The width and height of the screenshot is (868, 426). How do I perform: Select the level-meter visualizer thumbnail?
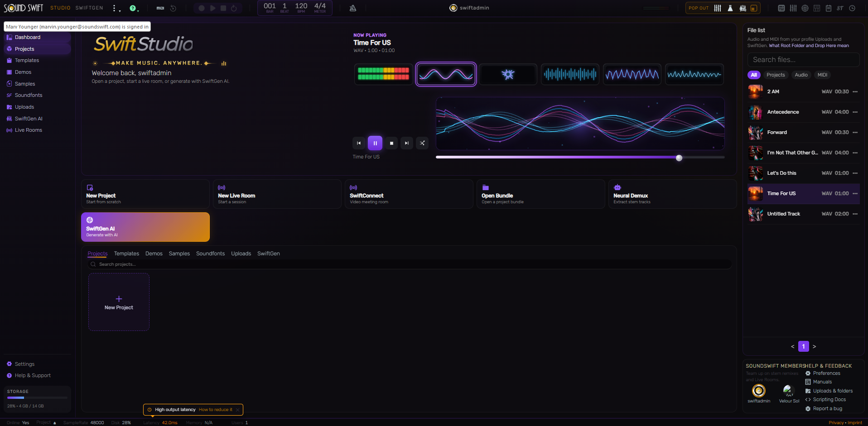[383, 74]
